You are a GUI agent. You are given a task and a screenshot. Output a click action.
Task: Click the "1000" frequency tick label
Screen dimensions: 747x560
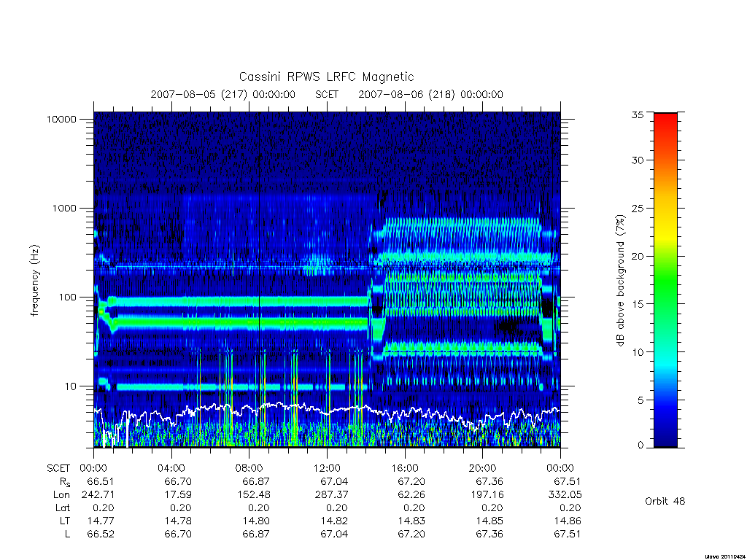64,208
